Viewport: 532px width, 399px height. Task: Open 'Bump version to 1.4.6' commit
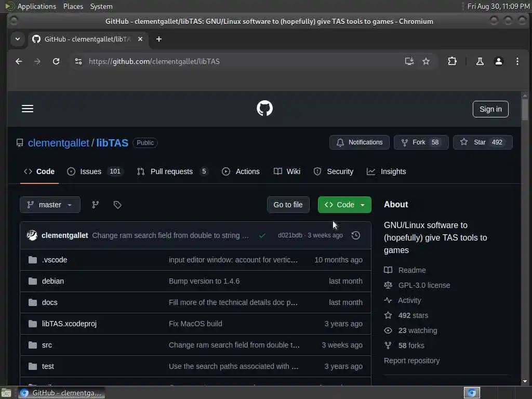pos(204,281)
